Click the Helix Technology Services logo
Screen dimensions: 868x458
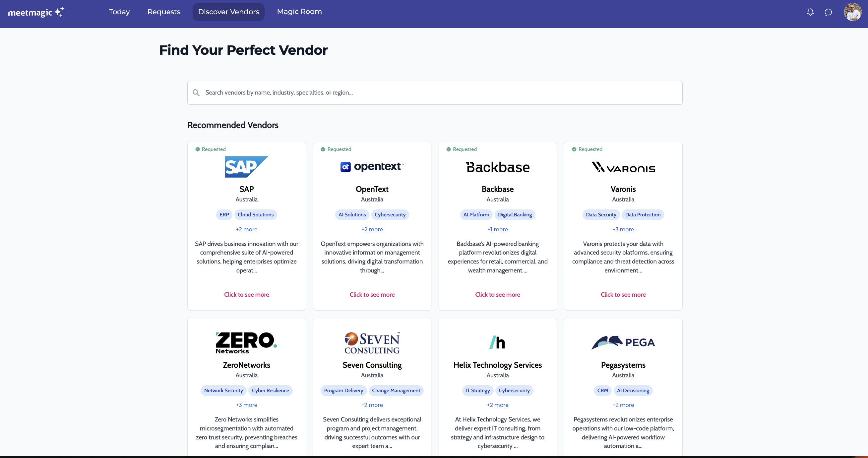[x=497, y=342]
